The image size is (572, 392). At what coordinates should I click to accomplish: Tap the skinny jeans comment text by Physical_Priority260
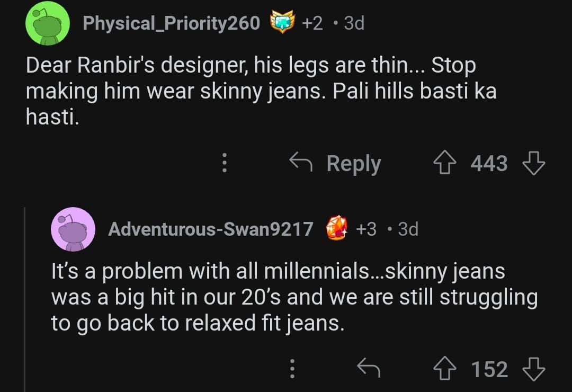click(261, 91)
